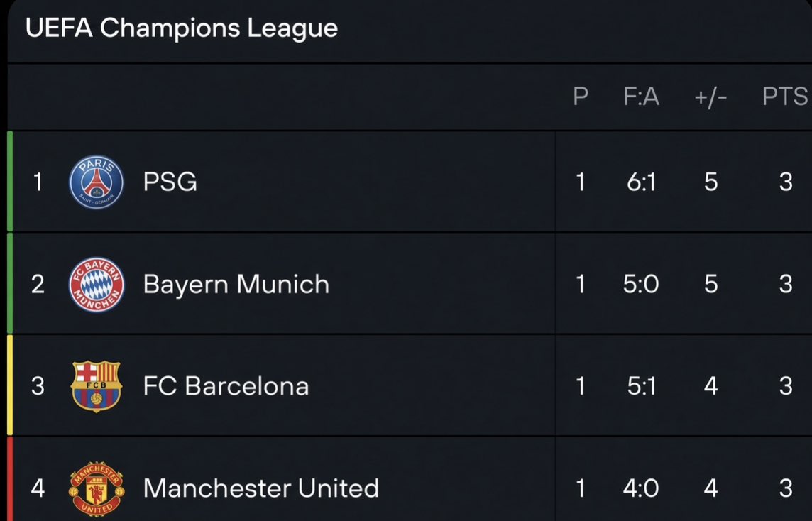Click the Manchester United badge

tap(97, 489)
